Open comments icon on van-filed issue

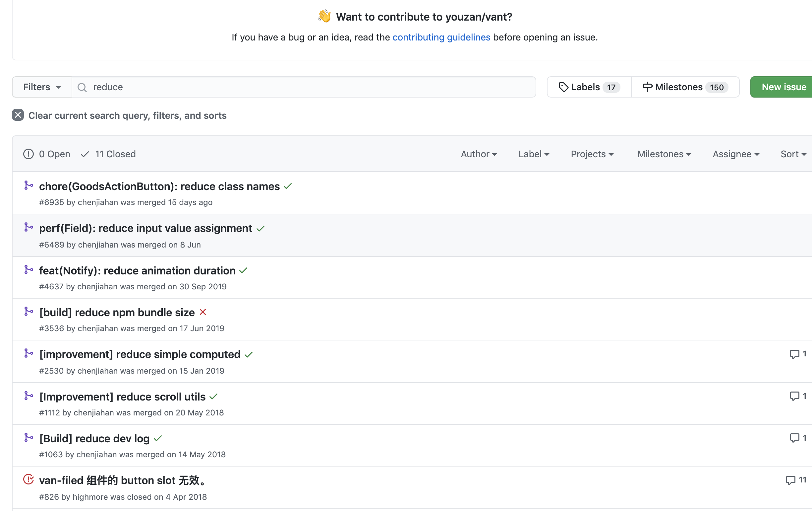click(791, 480)
